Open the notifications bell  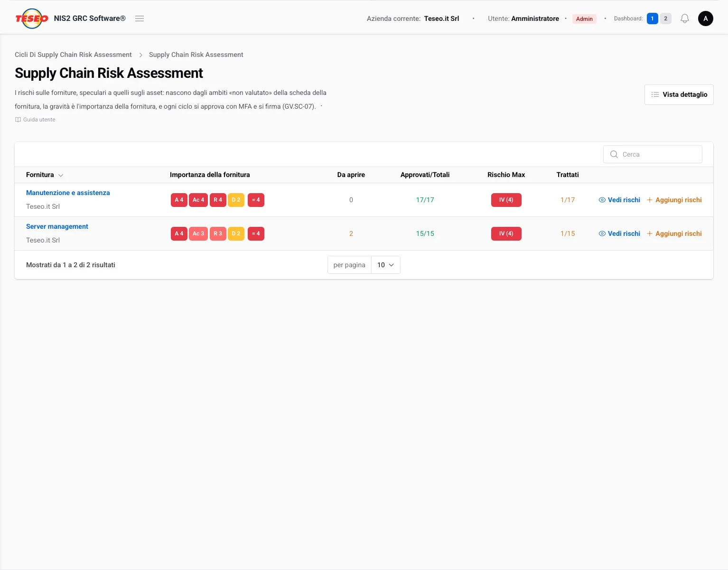(685, 19)
